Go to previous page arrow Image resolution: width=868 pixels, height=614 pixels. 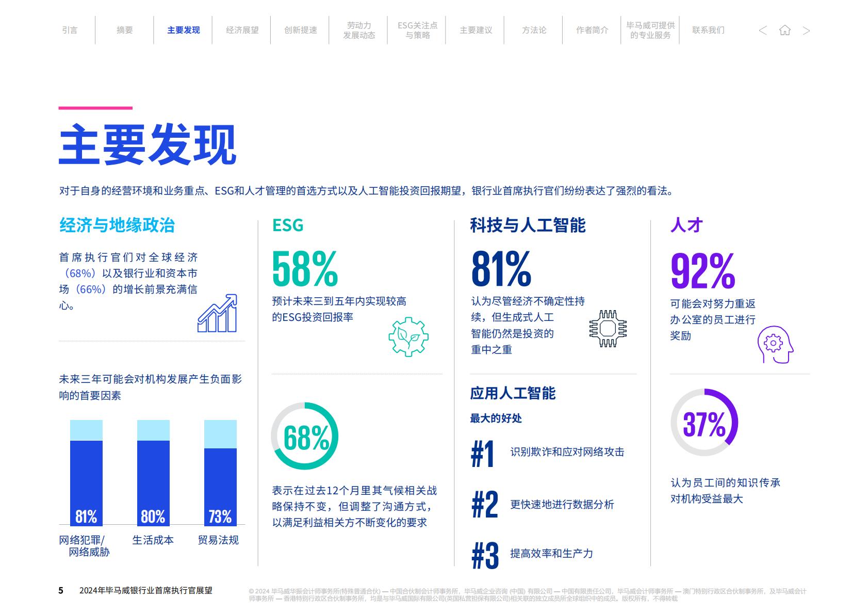tap(763, 30)
